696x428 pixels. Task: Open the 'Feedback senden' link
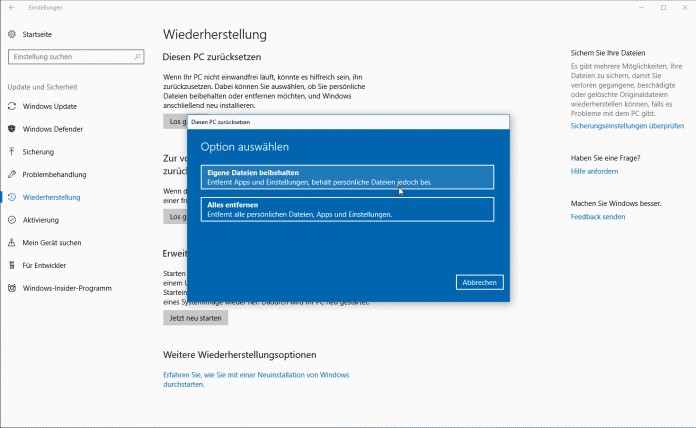click(597, 216)
